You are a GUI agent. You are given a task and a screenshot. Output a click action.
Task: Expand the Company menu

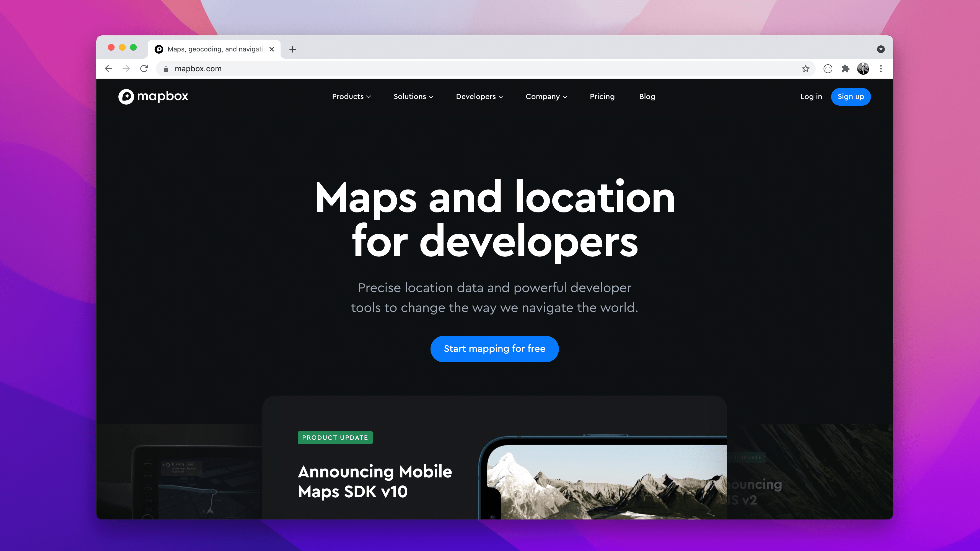pyautogui.click(x=546, y=97)
